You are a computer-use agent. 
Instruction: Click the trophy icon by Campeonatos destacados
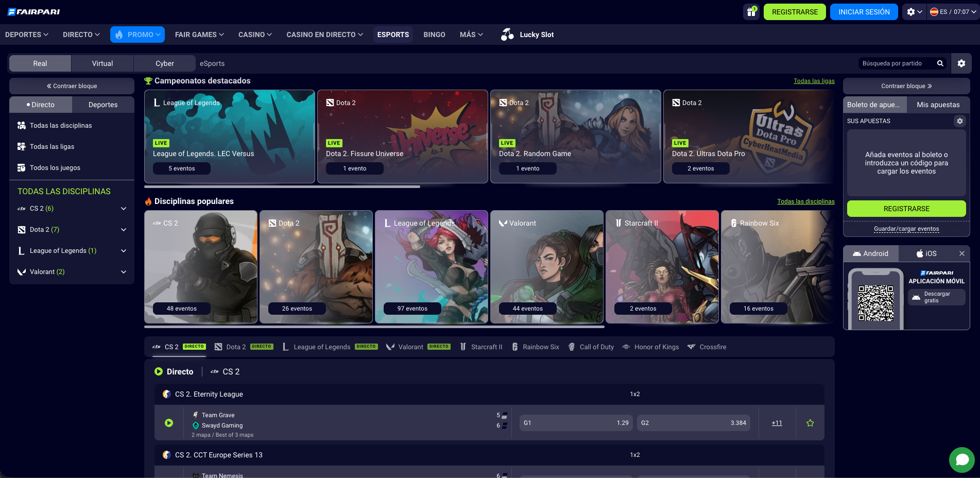[148, 81]
